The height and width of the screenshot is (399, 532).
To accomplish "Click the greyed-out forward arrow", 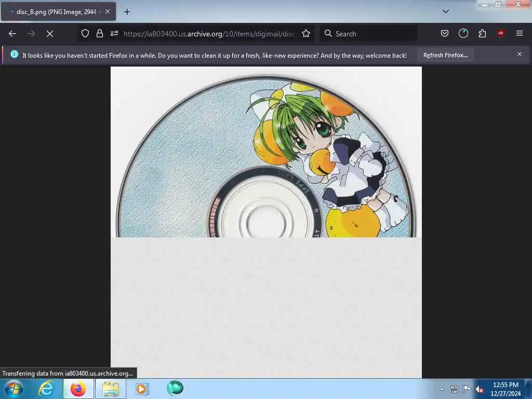I will tap(31, 34).
